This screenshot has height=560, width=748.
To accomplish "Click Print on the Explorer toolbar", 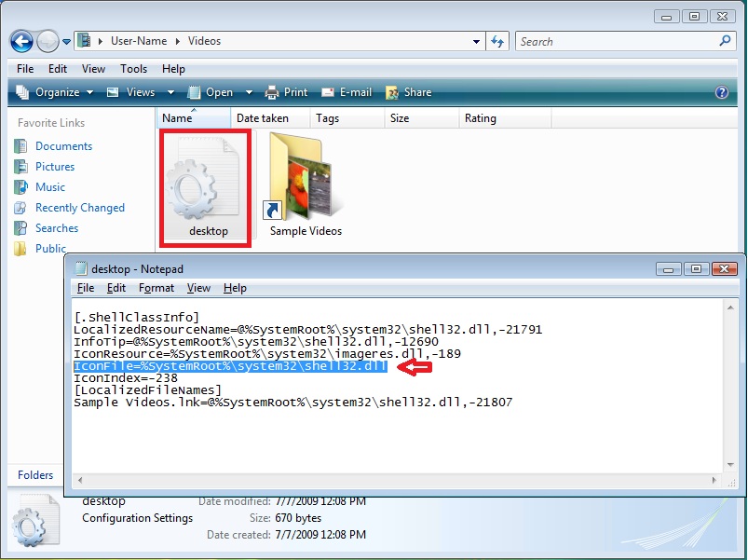I will point(286,92).
